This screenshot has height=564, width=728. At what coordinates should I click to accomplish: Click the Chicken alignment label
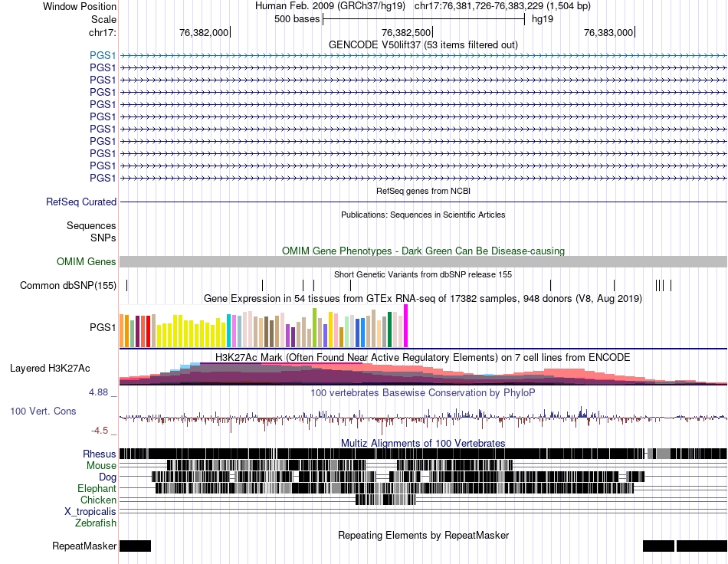98,500
